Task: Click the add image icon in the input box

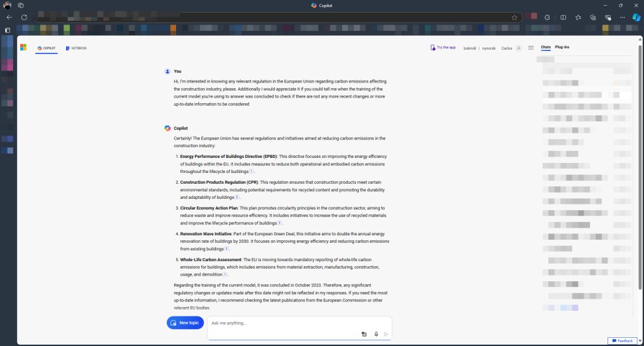Action: pos(364,334)
